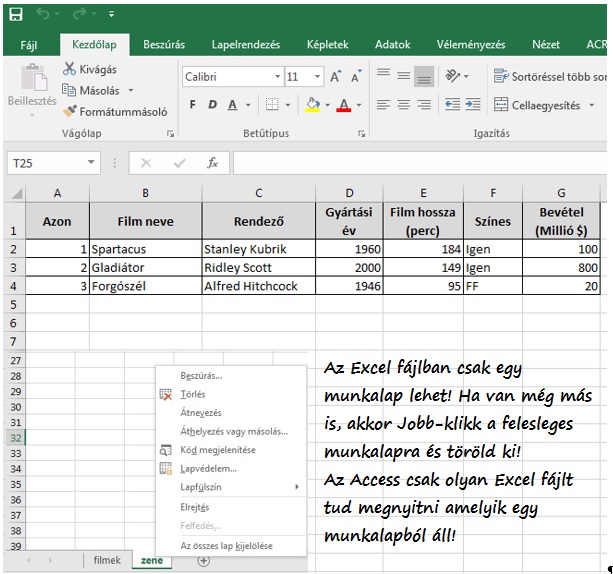This screenshot has height=574, width=613.
Task: Open the Calibri font name dropdown
Action: [x=277, y=77]
